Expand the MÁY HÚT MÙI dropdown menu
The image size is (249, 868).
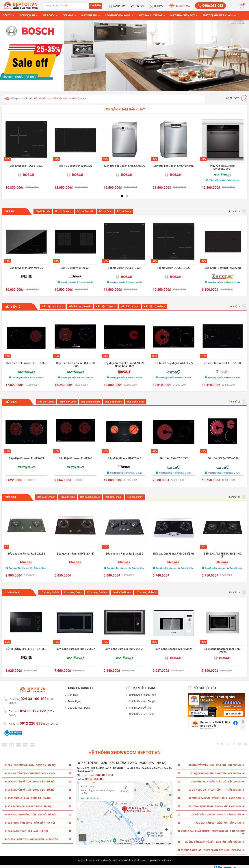pos(90,15)
